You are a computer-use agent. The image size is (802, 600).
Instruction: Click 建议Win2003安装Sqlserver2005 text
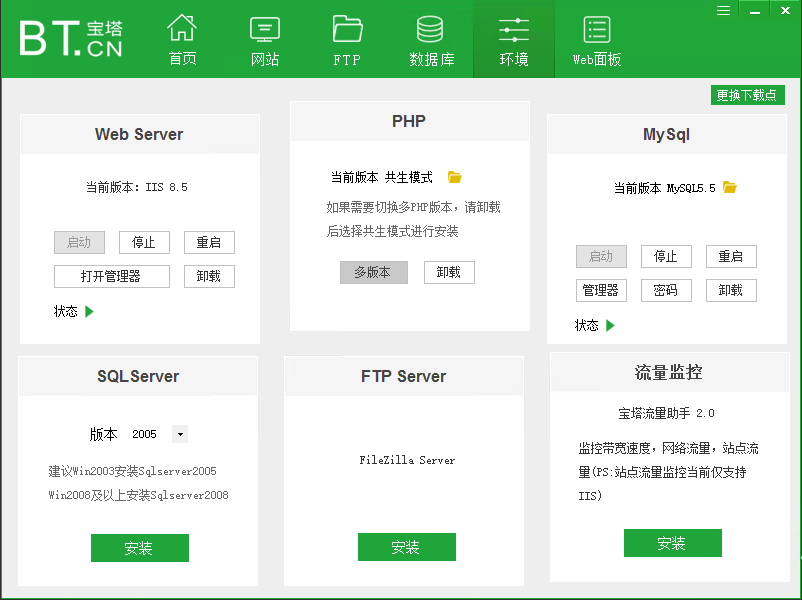(132, 471)
